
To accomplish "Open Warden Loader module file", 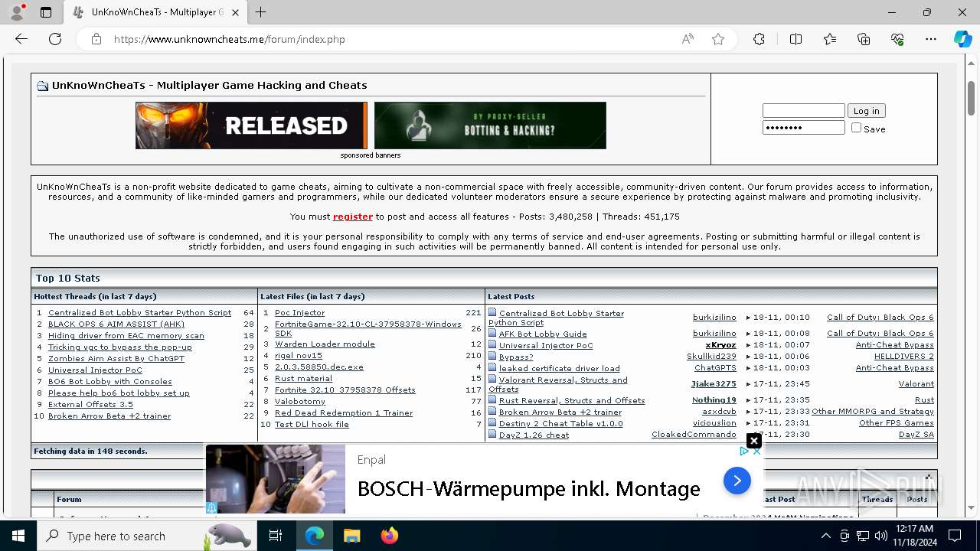I will click(325, 344).
